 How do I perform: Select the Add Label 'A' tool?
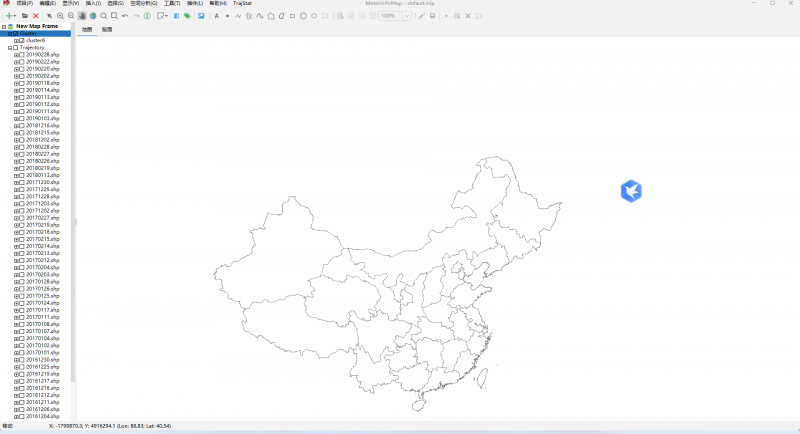[216, 16]
